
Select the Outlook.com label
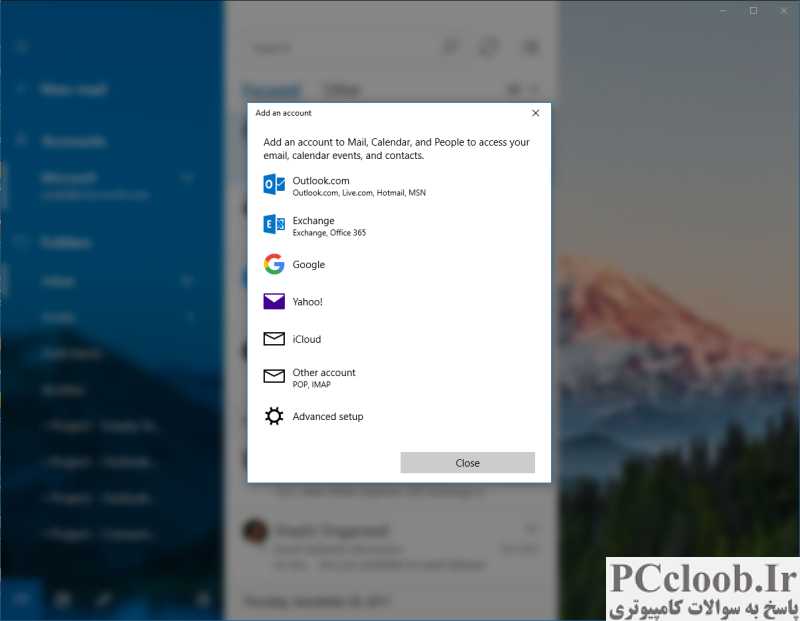(x=321, y=181)
